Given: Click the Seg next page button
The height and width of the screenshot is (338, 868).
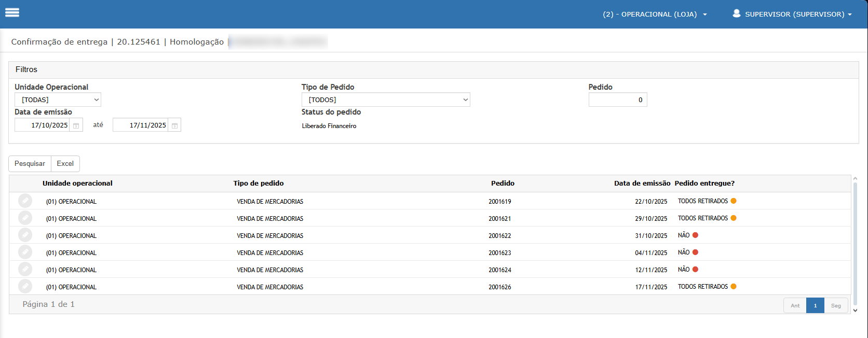Looking at the screenshot, I should [x=836, y=305].
